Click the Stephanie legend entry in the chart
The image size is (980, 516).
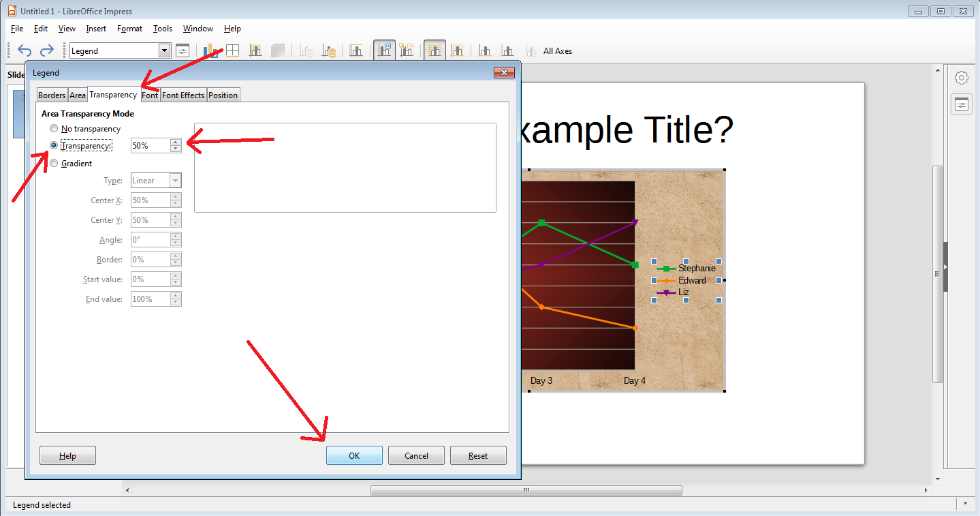coord(686,269)
